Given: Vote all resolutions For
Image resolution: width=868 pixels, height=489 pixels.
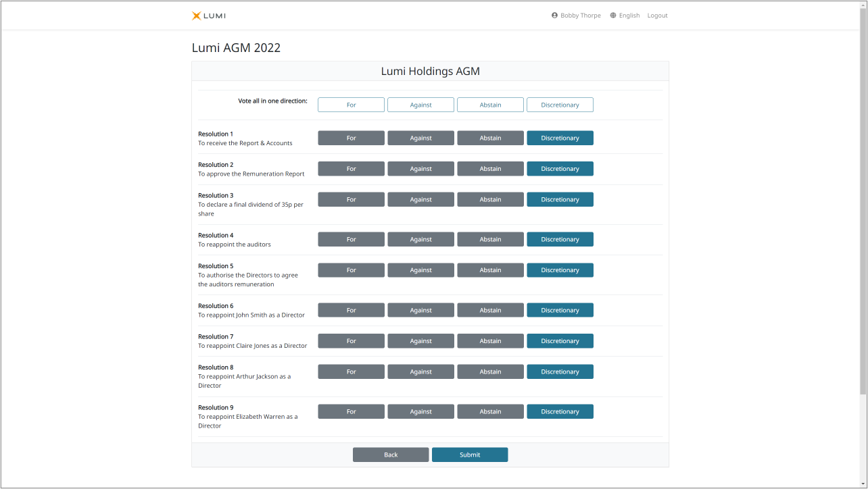Looking at the screenshot, I should (x=351, y=105).
